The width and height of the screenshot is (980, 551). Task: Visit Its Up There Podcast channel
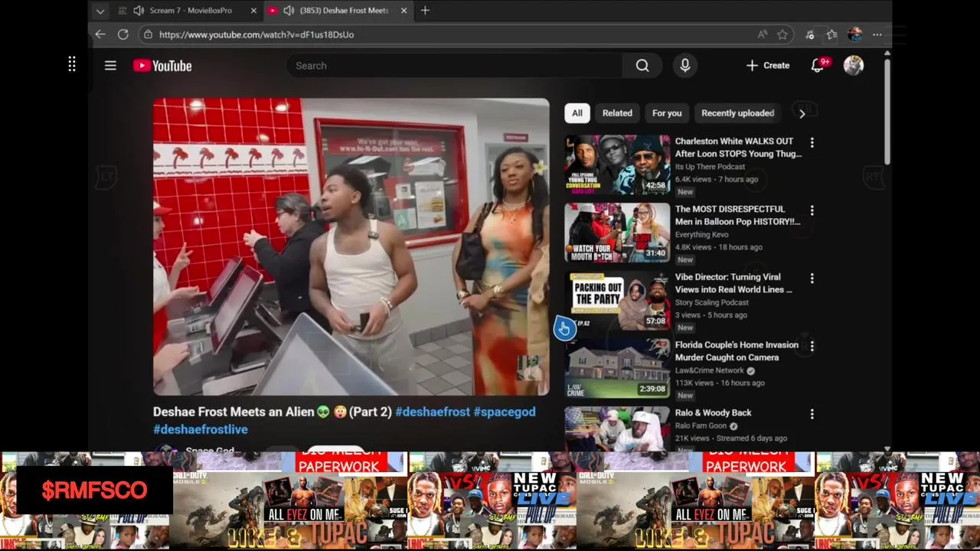710,167
